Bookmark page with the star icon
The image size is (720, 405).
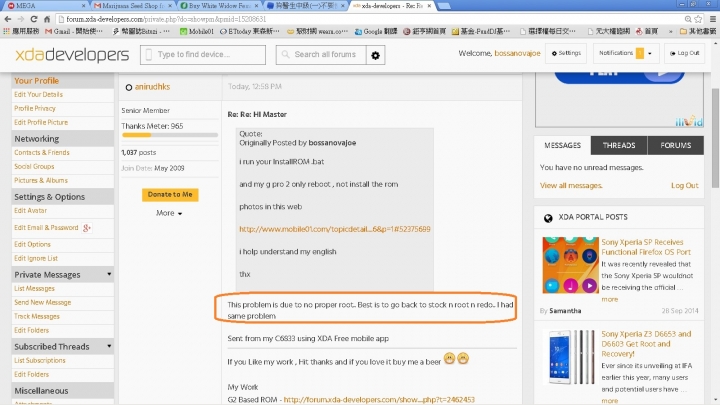pos(698,19)
